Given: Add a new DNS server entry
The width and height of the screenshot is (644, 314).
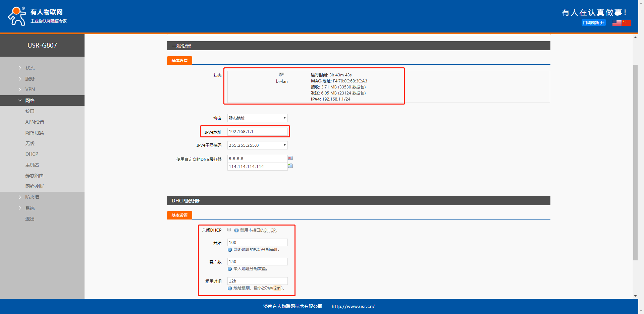Looking at the screenshot, I should click(290, 166).
